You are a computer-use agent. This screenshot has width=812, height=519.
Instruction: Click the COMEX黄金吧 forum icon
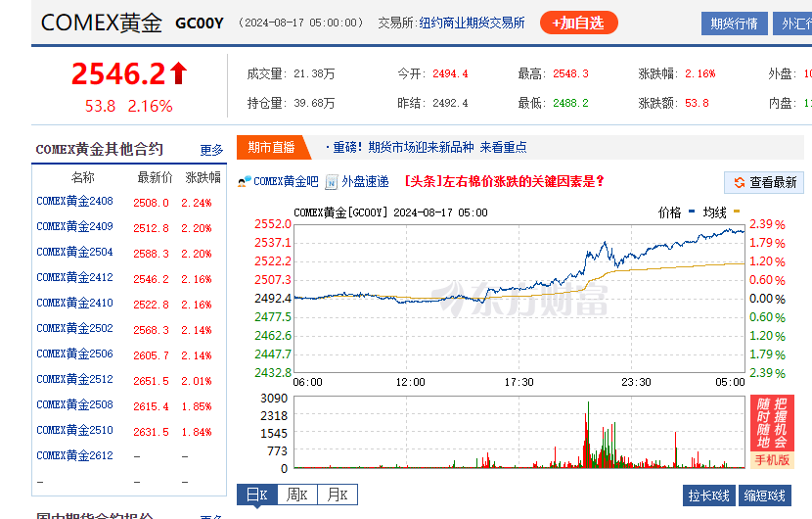click(244, 181)
